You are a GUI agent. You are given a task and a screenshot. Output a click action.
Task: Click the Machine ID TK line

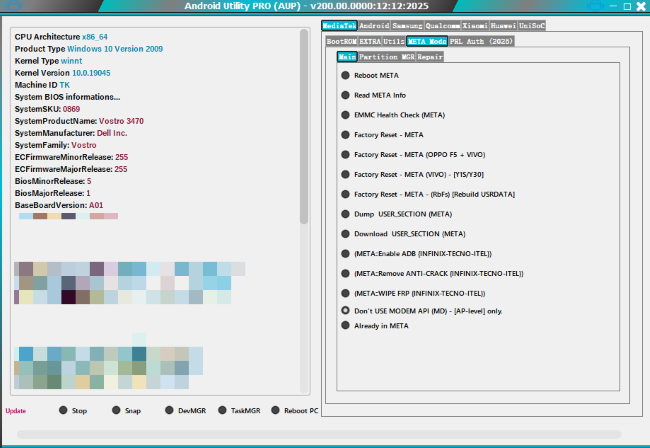click(x=42, y=85)
